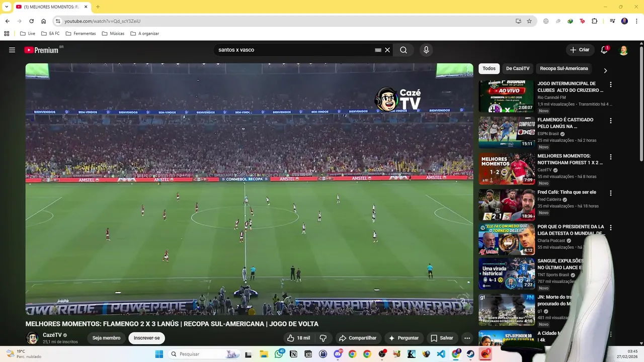Open Chrome three-dot menu
The width and height of the screenshot is (644, 362).
pyautogui.click(x=635, y=21)
